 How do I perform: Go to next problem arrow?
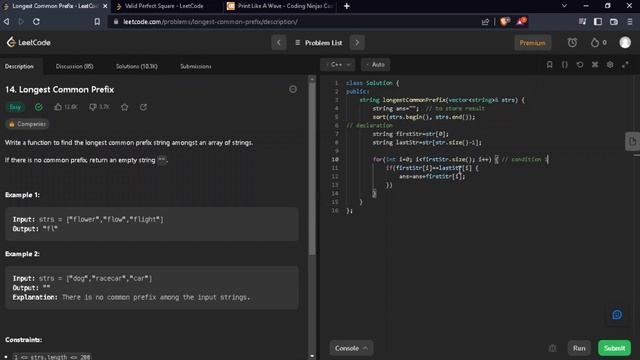click(x=357, y=42)
